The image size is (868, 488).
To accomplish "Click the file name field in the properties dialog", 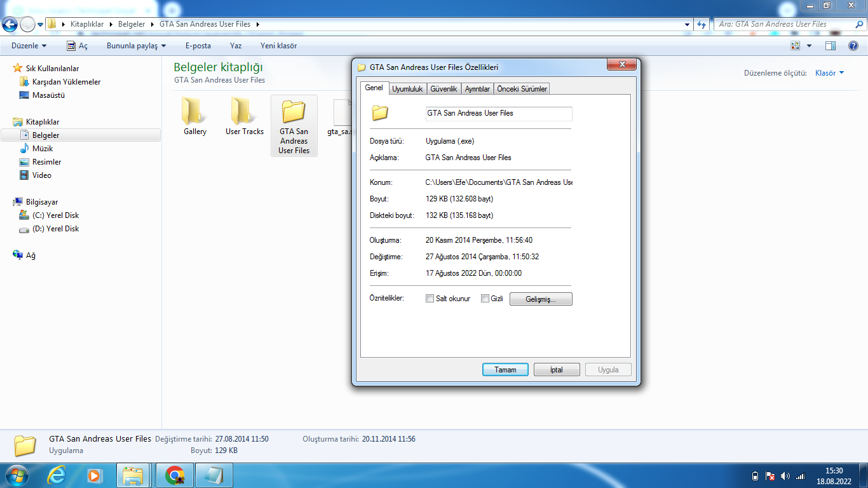I will click(x=499, y=113).
